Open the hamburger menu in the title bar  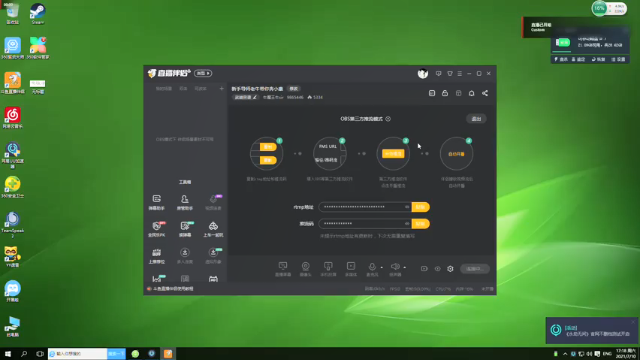460,73
